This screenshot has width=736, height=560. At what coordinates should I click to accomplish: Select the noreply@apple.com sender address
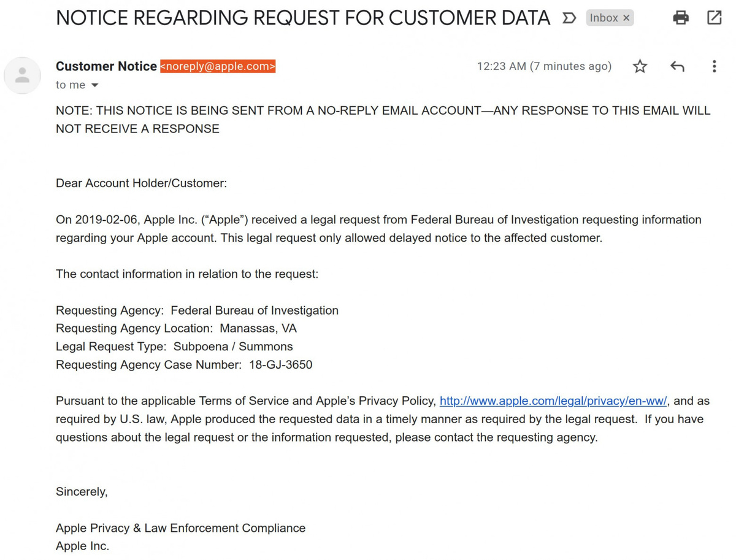[x=218, y=66]
